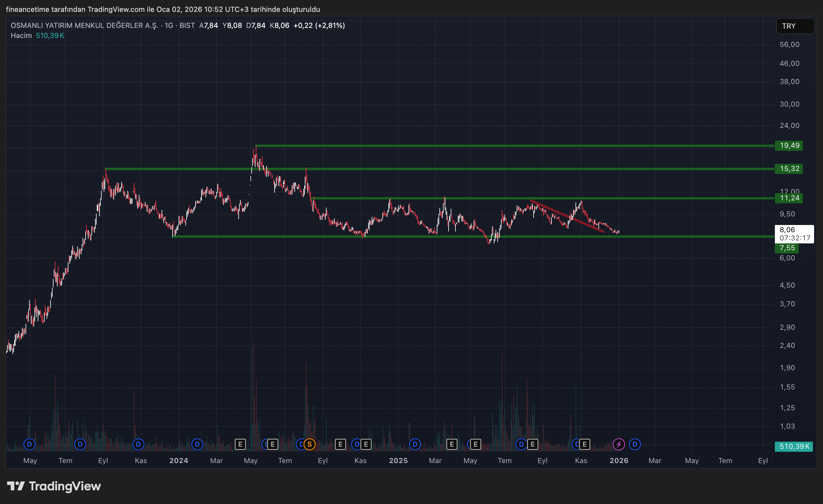Click the 7,55 green price level label
The width and height of the screenshot is (823, 504).
[787, 248]
